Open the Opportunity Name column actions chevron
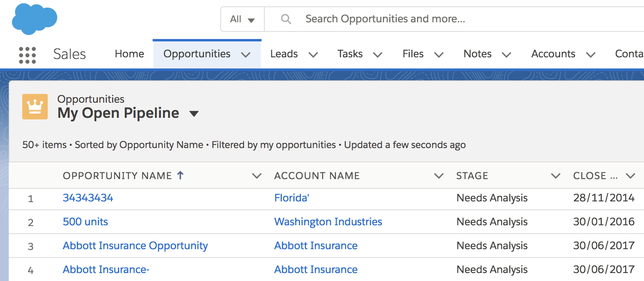The height and width of the screenshot is (281, 644). click(257, 176)
